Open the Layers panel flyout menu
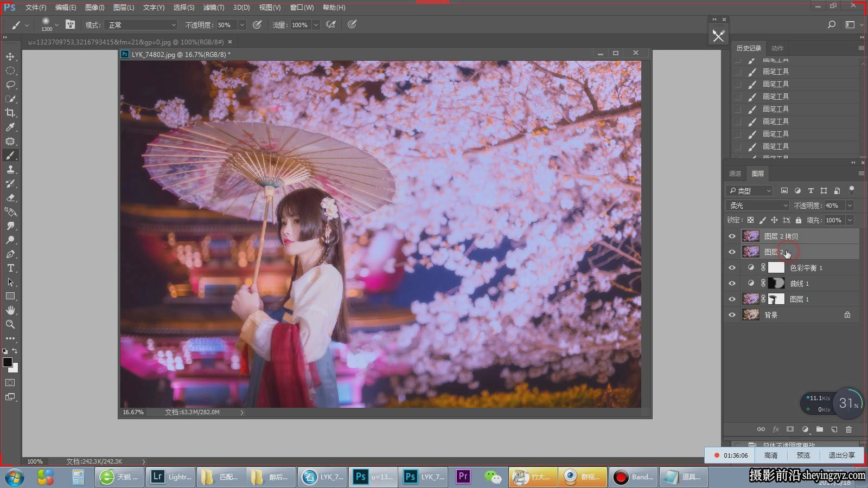The width and height of the screenshot is (868, 488). pos(861,174)
